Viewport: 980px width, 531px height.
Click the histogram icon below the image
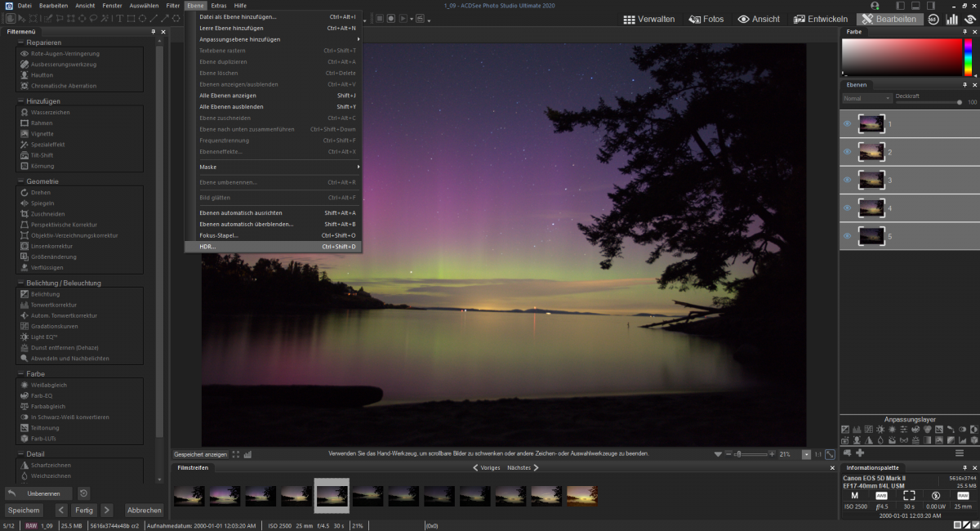(247, 454)
